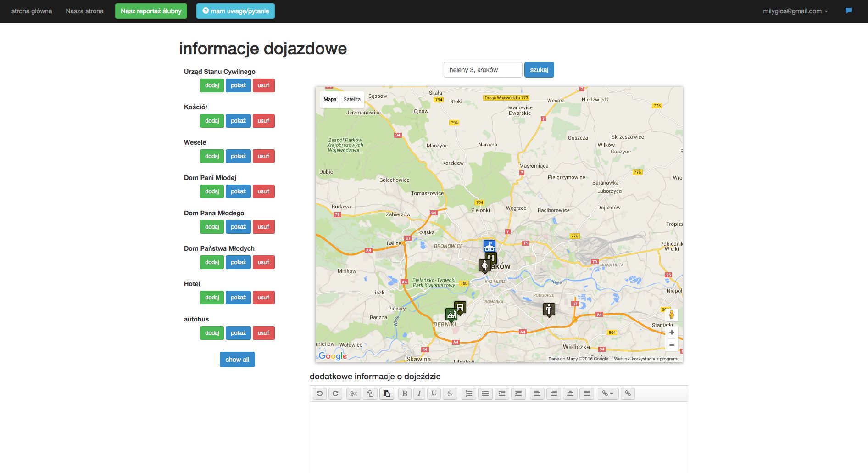This screenshot has height=473, width=868.
Task: Cut with the scissors icon
Action: pos(353,394)
